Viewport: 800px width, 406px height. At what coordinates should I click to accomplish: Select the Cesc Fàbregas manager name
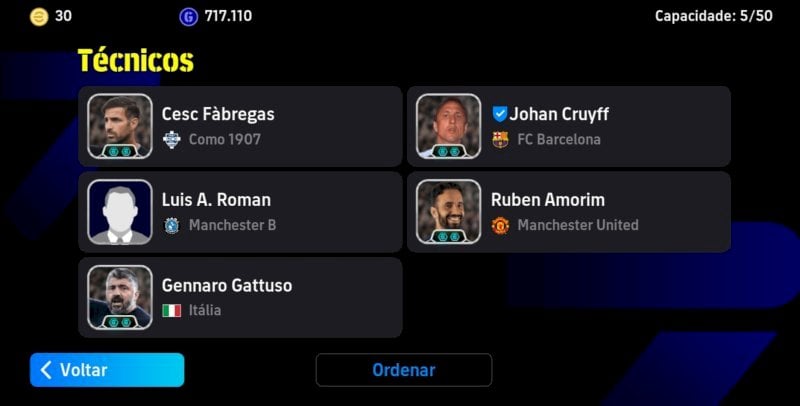click(218, 114)
